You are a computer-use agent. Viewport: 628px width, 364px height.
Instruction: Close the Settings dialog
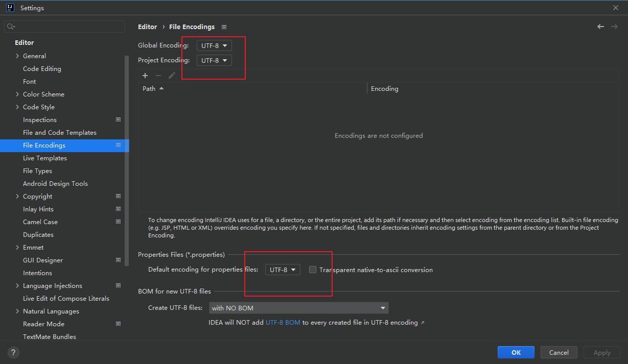(616, 8)
